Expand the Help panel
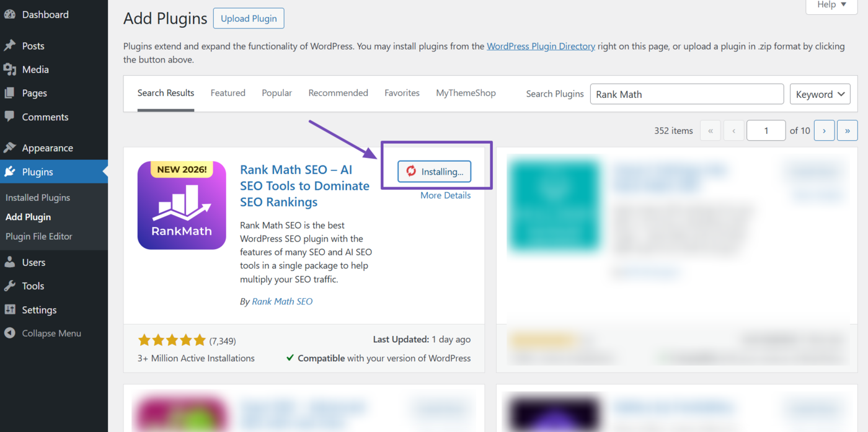 [831, 5]
